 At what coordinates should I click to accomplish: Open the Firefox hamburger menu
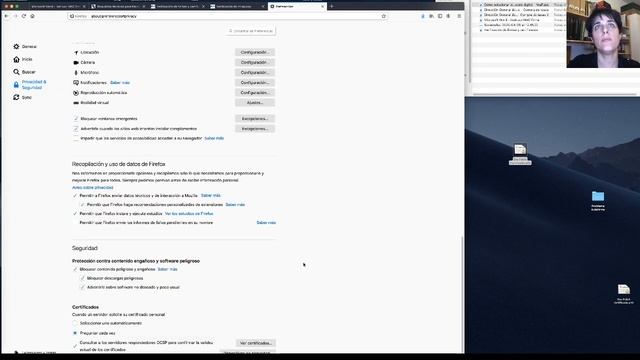point(459,16)
